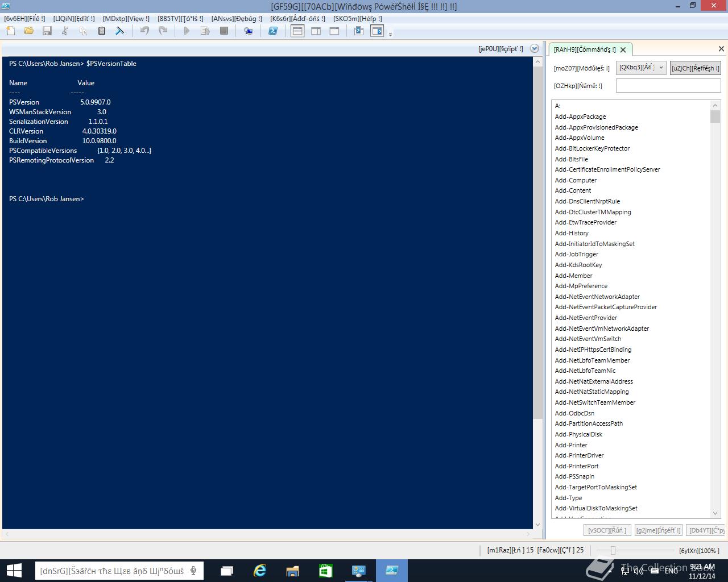Select Add-Content in the command list
This screenshot has width=728, height=582.
[x=573, y=190]
